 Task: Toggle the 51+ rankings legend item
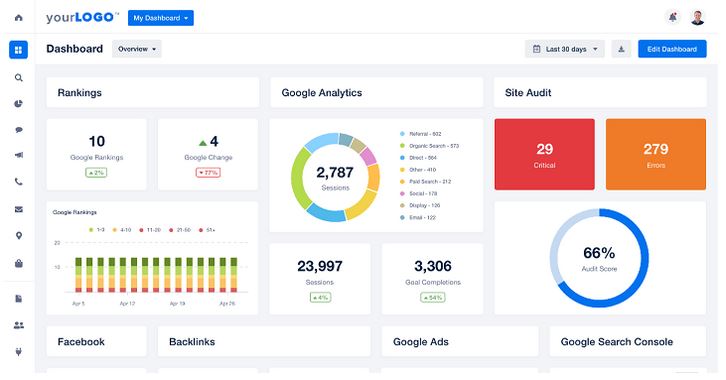(x=207, y=230)
